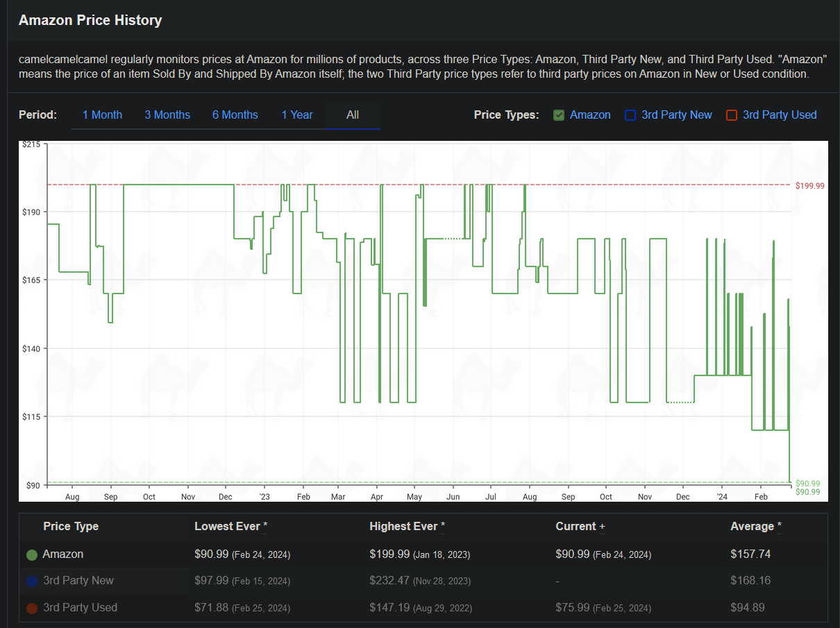
Task: Select the 3 Months period tab
Action: click(167, 115)
